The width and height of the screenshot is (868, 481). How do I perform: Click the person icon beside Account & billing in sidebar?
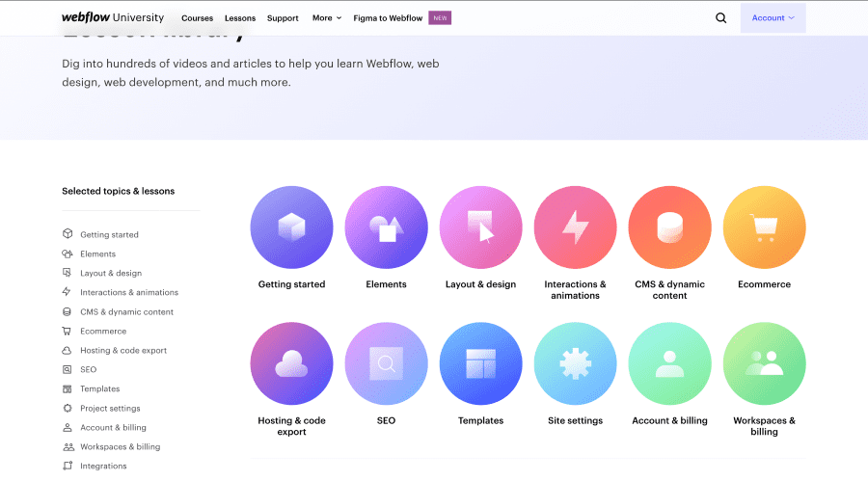[x=67, y=427]
